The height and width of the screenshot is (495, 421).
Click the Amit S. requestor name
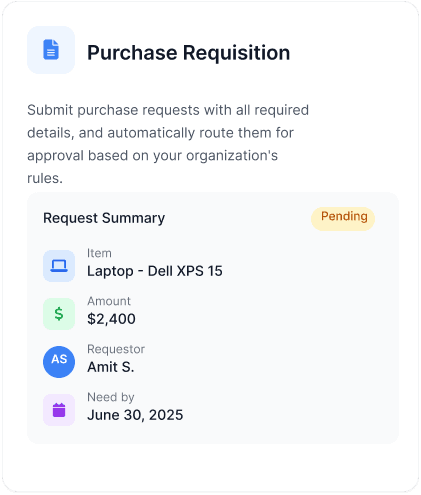(x=111, y=367)
